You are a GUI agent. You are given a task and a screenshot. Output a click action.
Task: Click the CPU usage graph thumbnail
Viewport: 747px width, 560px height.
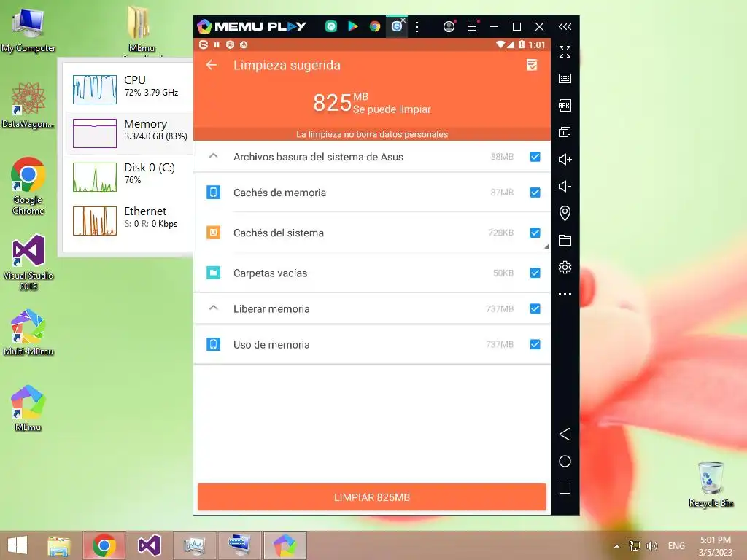click(x=94, y=89)
